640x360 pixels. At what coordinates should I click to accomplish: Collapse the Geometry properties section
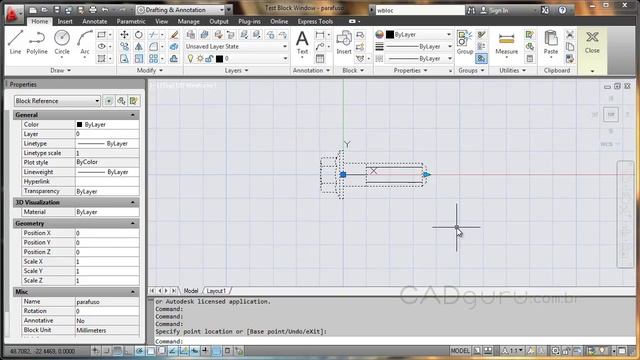133,224
